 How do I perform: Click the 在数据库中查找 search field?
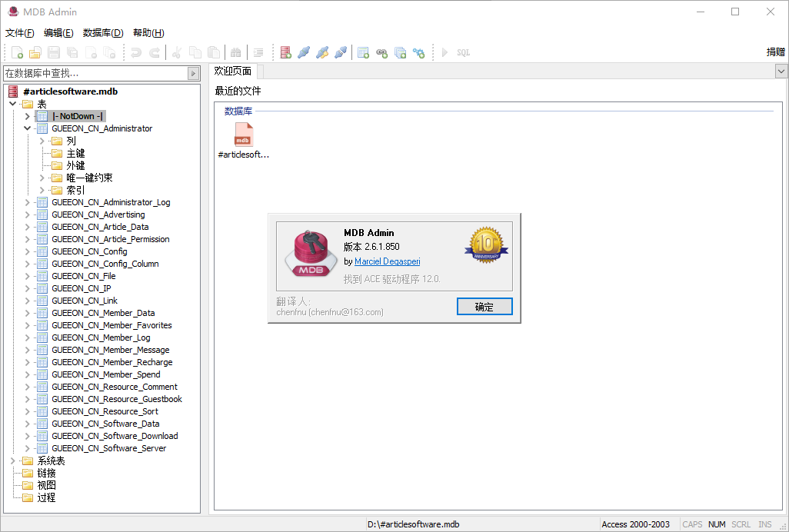(95, 73)
